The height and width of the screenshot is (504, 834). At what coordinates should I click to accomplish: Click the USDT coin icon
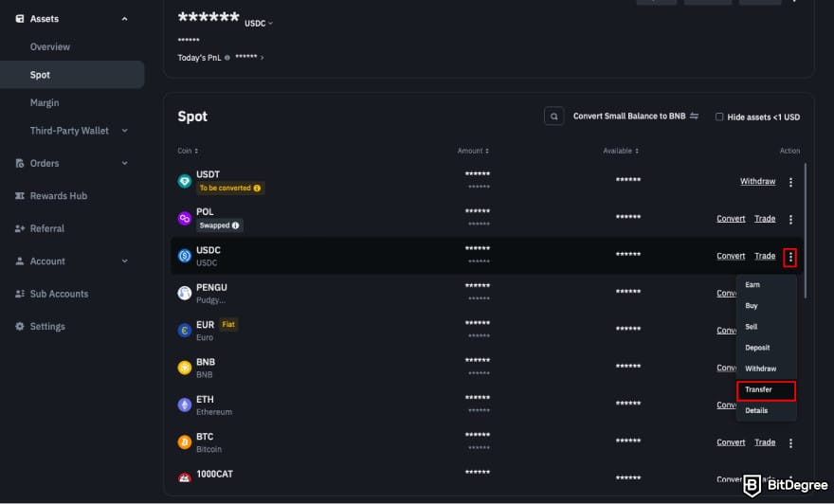(185, 181)
